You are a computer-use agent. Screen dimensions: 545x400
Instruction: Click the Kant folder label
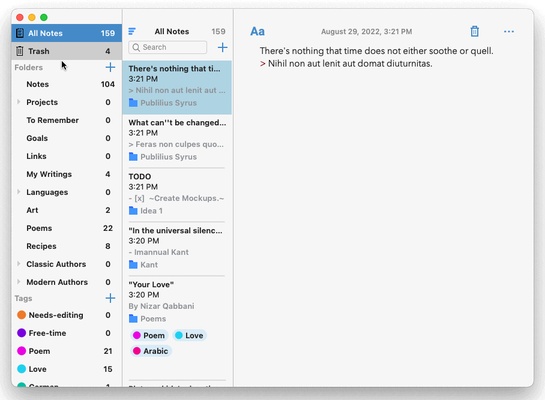pos(149,265)
